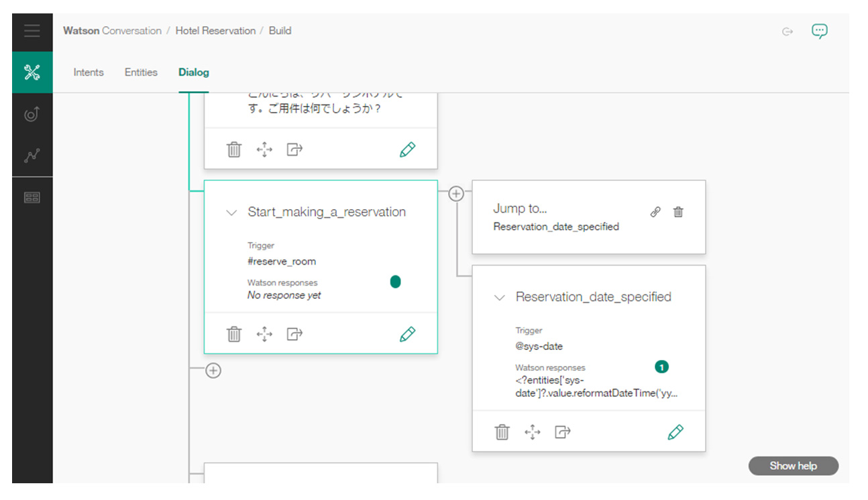This screenshot has height=500, width=868.
Task: Click jump-to icon on greeting node
Action: (294, 149)
